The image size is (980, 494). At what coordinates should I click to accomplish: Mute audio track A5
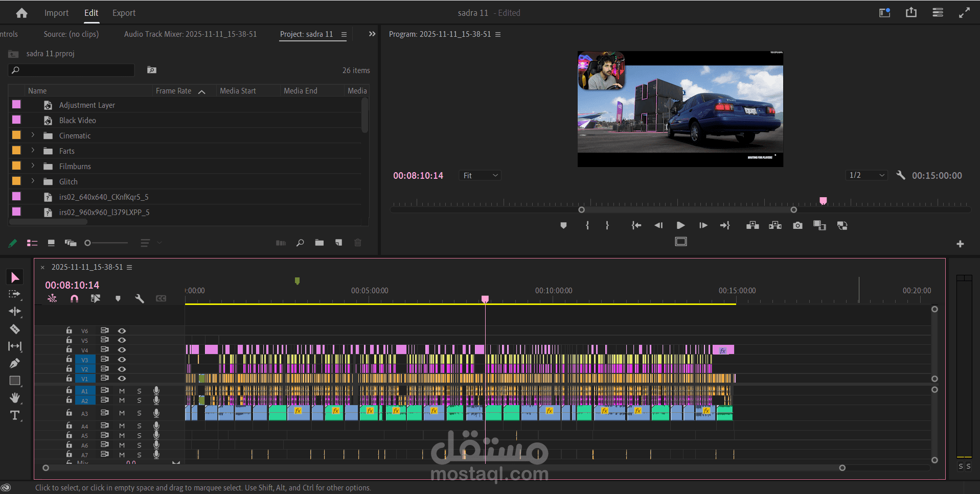[x=122, y=436]
